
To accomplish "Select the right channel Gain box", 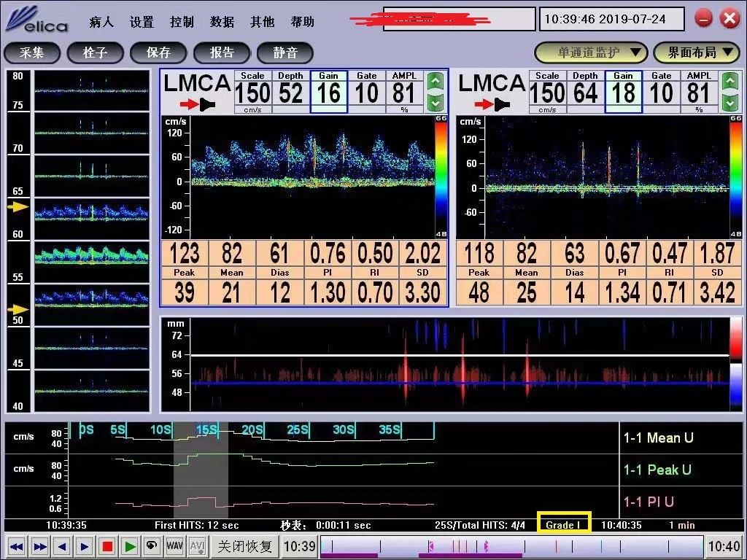I will (x=624, y=92).
